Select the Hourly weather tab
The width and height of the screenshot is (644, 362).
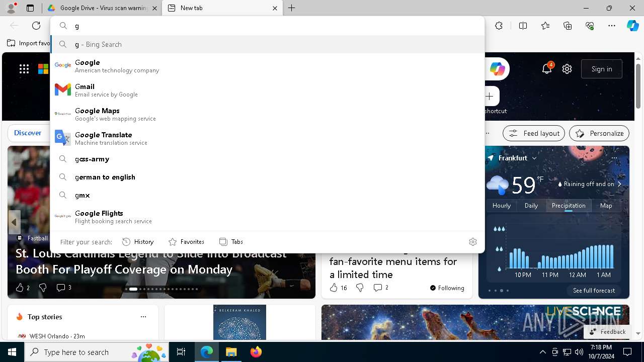point(502,205)
